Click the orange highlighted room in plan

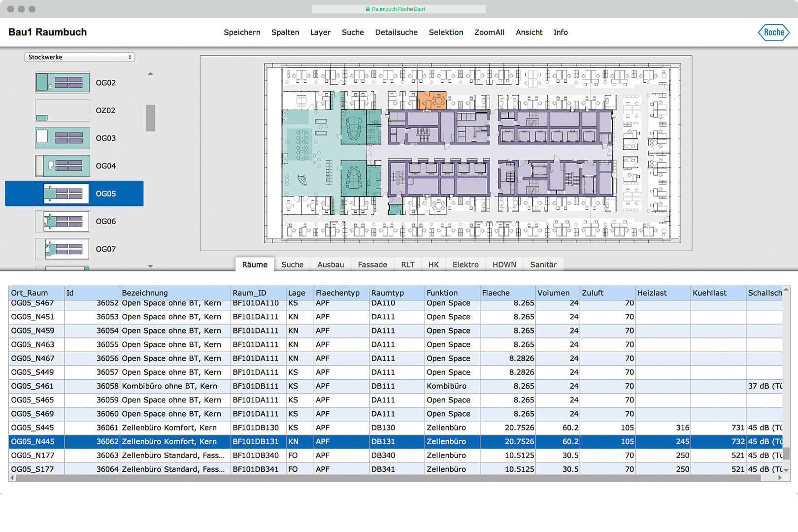(432, 100)
